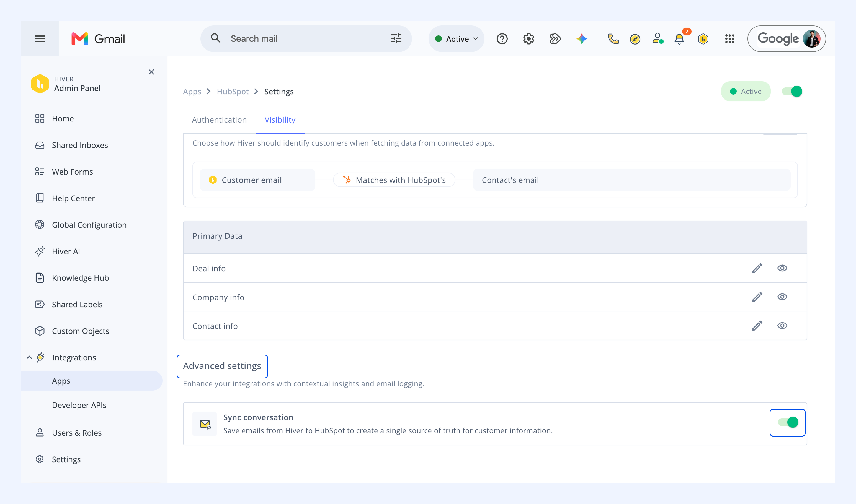Click the HubSpot breadcrumb link

pyautogui.click(x=233, y=92)
